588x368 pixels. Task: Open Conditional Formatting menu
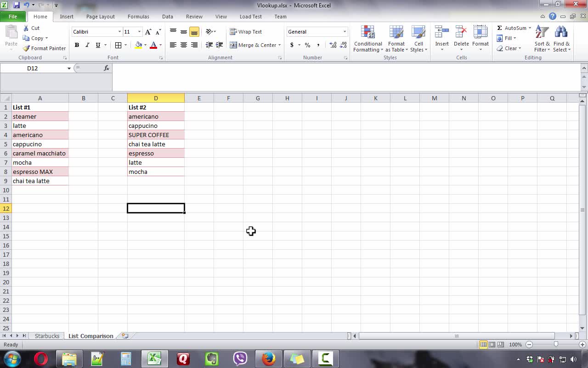(x=367, y=40)
